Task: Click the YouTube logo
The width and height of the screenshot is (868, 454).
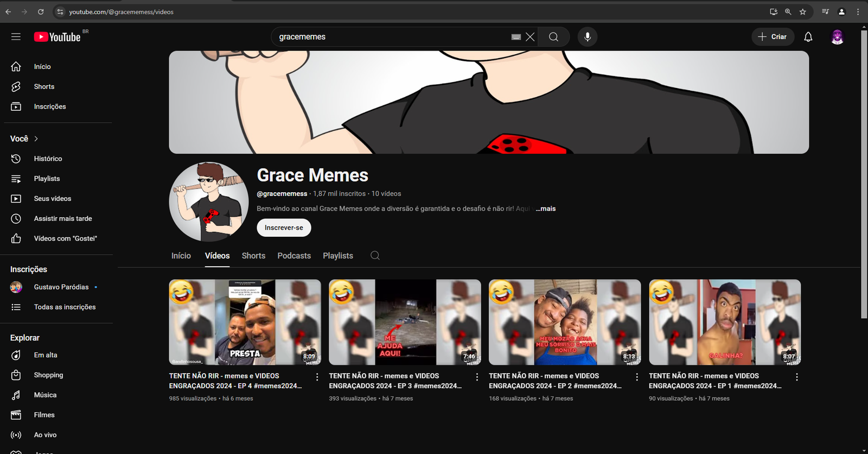Action: [x=58, y=37]
